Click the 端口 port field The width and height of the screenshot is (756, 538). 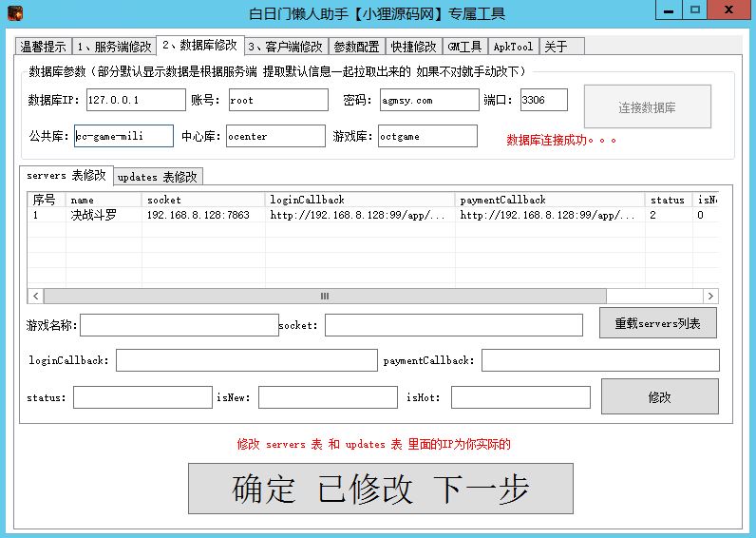[x=543, y=100]
